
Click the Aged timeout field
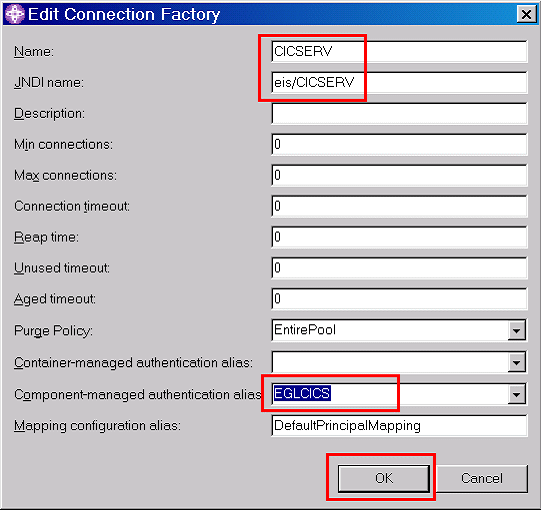[399, 298]
